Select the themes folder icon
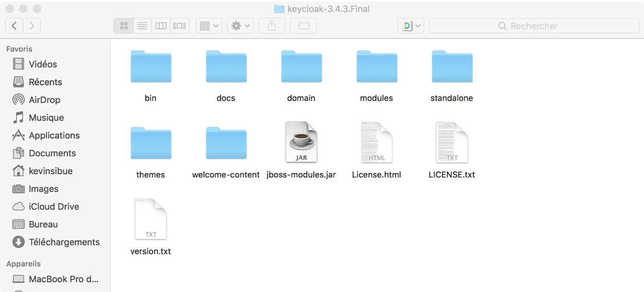The image size is (644, 292). pyautogui.click(x=151, y=143)
